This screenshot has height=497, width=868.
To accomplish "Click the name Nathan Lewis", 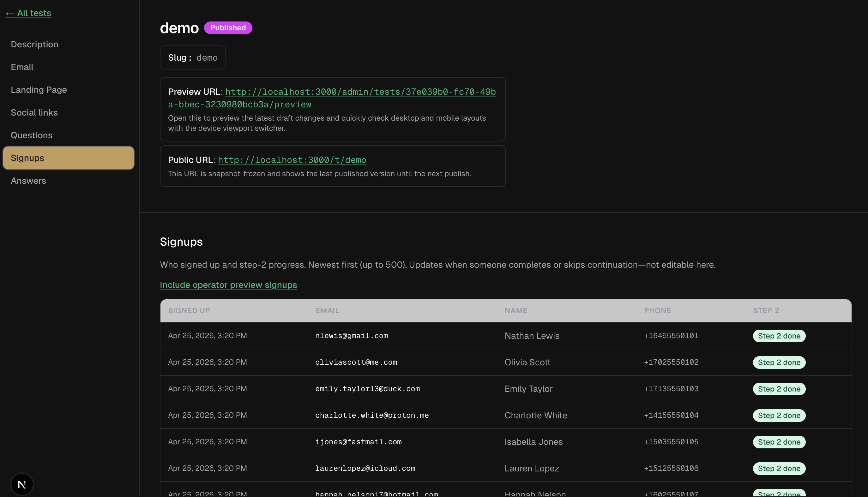I will pos(532,336).
